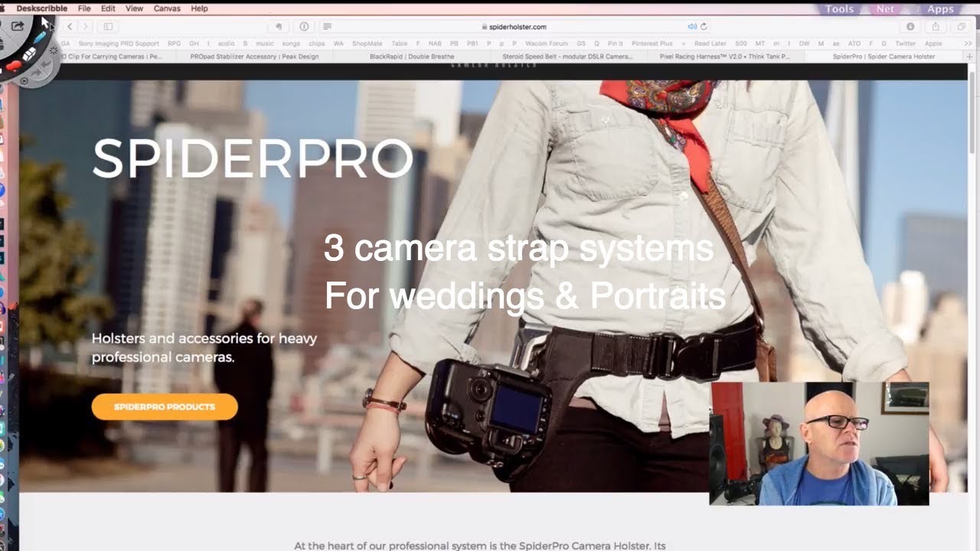The height and width of the screenshot is (551, 980).
Task: Open the Twitter bookmark
Action: (x=905, y=44)
